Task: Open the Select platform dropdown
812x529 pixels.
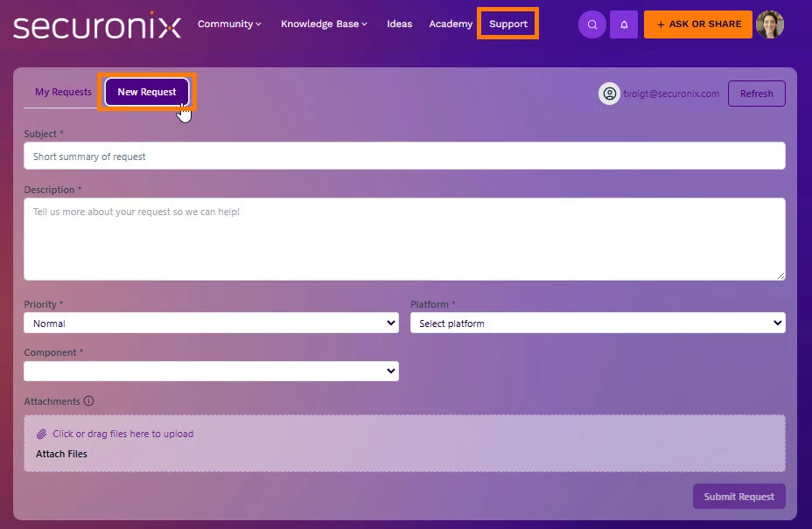Action: [598, 323]
